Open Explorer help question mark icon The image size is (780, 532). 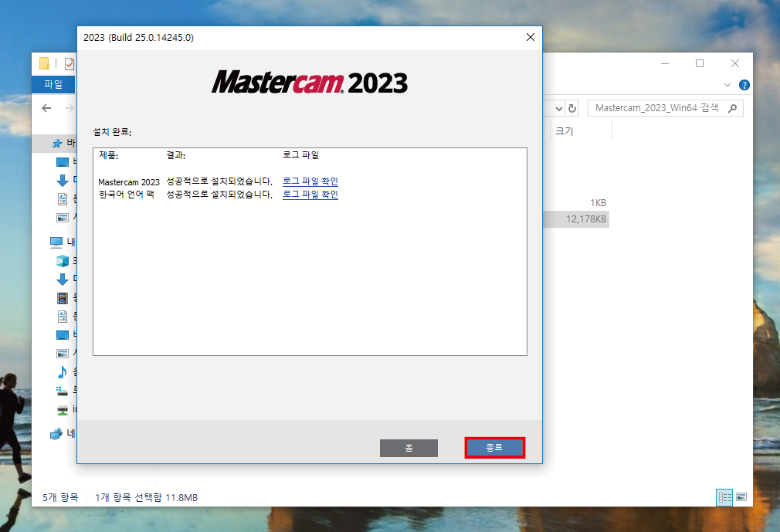point(744,85)
